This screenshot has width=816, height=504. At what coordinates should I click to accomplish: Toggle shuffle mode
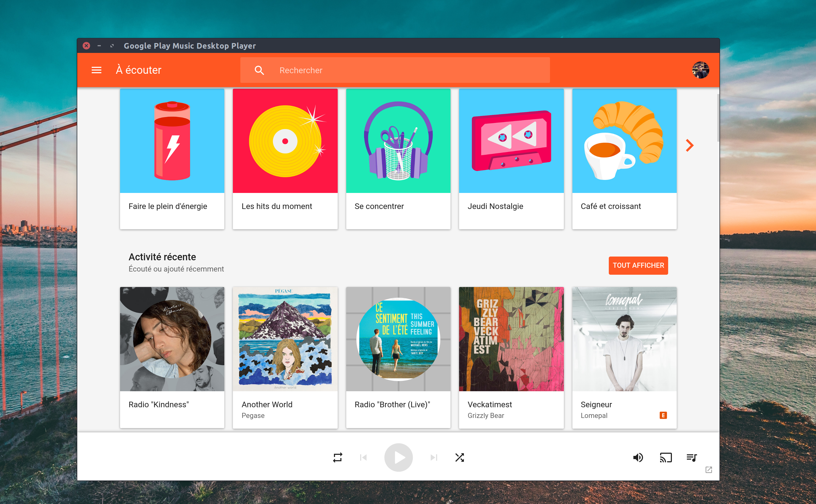tap(460, 457)
